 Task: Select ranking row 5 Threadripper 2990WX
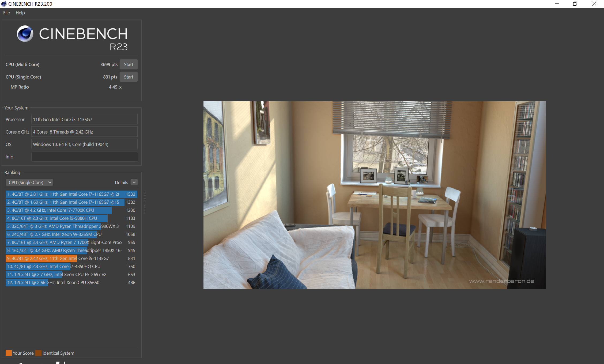tap(71, 226)
